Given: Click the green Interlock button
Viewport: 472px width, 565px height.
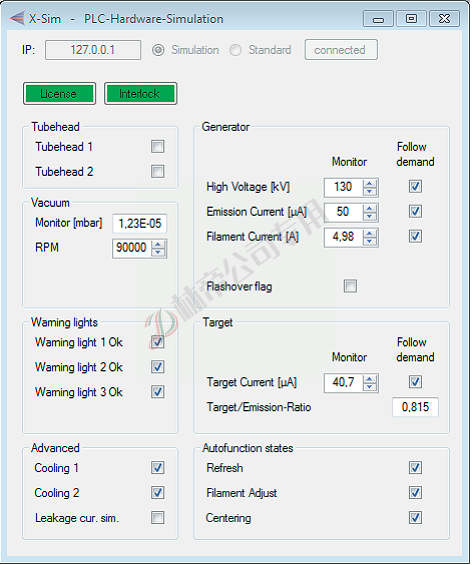Looking at the screenshot, I should point(141,94).
